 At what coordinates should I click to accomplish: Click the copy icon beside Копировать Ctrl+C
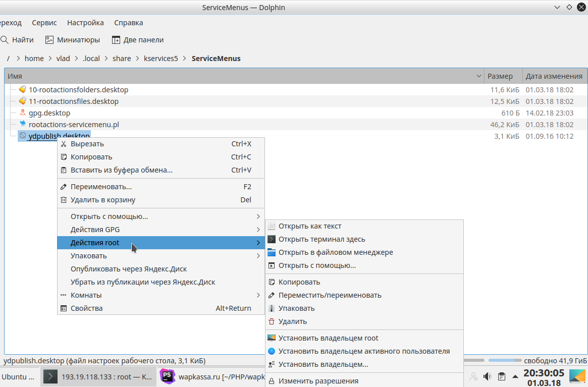point(64,157)
